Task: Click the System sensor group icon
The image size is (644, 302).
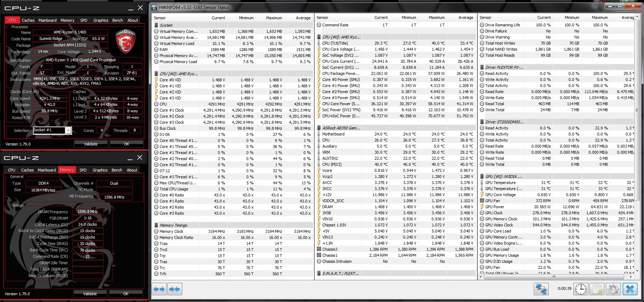Action: click(x=156, y=25)
